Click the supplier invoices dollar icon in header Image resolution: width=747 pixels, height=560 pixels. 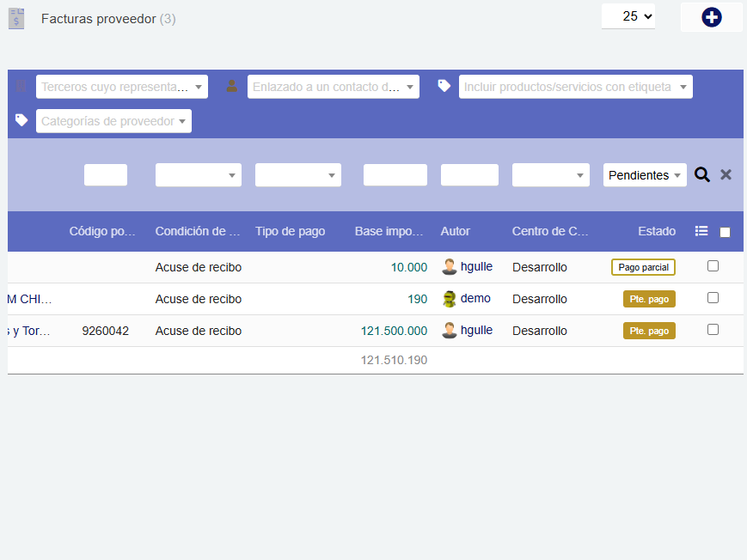point(16,17)
